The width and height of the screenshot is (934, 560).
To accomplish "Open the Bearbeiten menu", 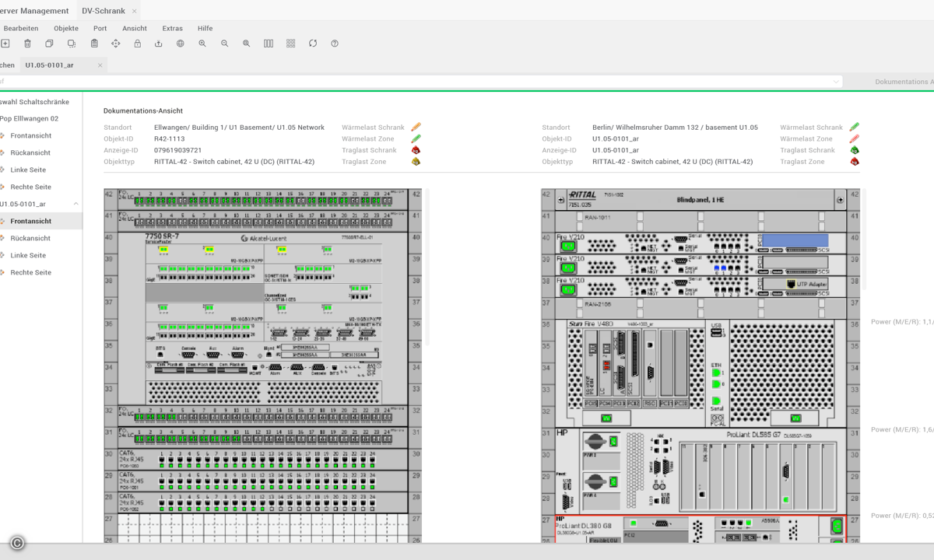I will coord(20,28).
